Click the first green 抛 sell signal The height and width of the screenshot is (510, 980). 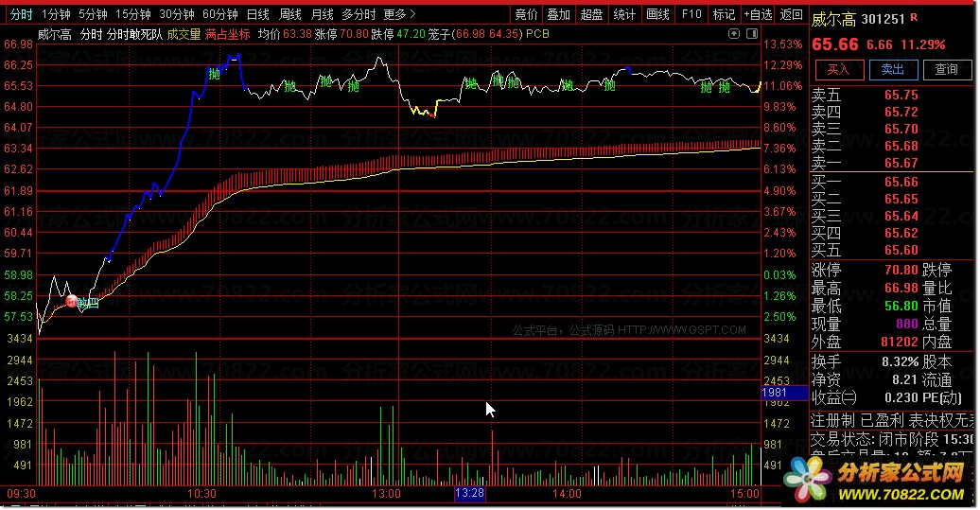(x=215, y=75)
